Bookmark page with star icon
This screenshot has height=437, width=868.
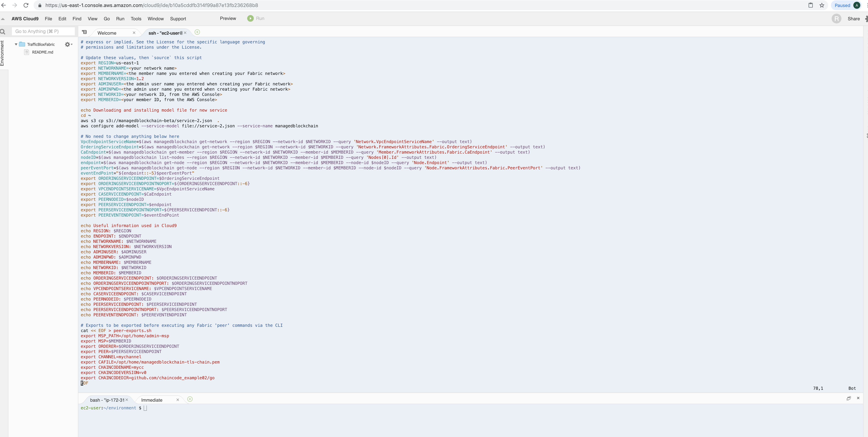click(x=822, y=5)
